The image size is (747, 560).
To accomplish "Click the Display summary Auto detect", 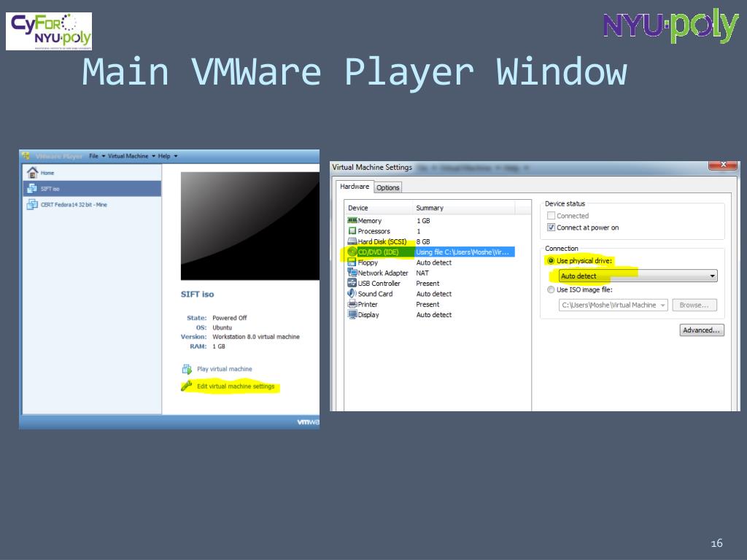I will (x=434, y=315).
